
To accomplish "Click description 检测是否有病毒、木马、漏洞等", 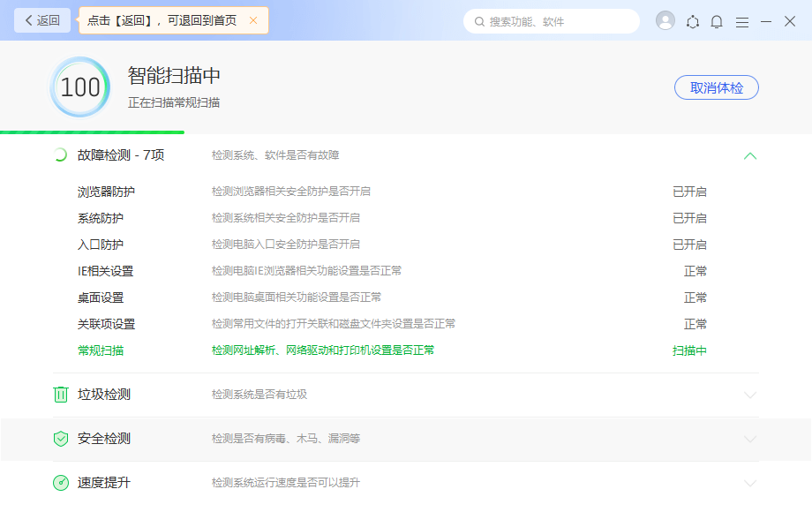I will 286,439.
